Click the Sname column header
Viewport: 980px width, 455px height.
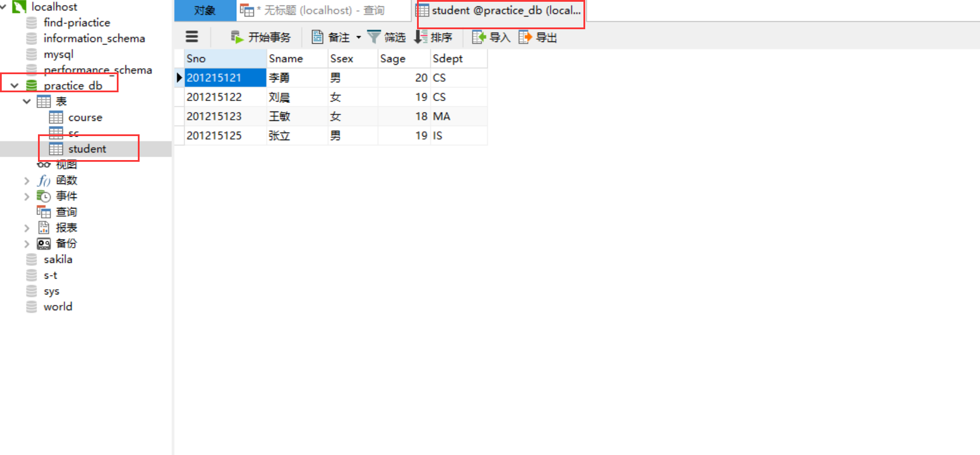pyautogui.click(x=297, y=58)
